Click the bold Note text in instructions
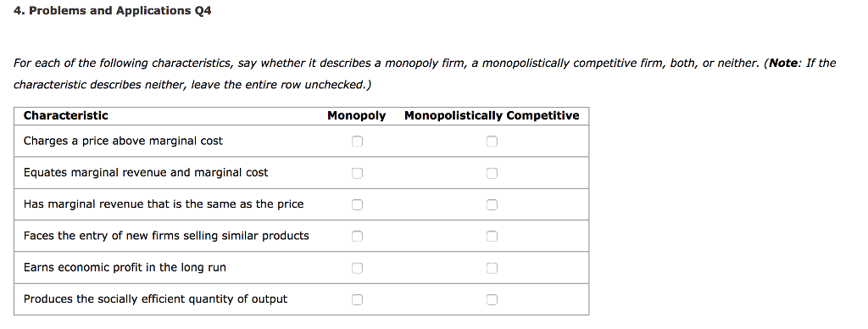Image resolution: width=868 pixels, height=329 pixels. pos(783,63)
